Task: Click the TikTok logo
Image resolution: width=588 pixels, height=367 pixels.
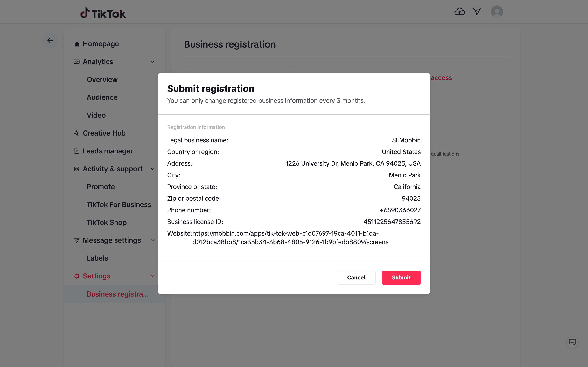Action: coord(103,14)
